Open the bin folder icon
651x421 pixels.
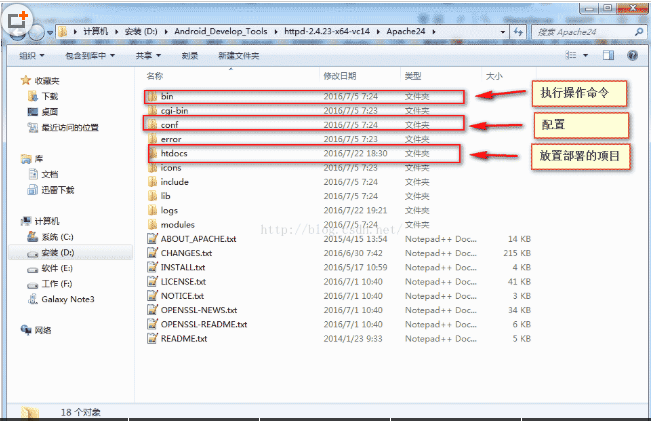[x=152, y=96]
